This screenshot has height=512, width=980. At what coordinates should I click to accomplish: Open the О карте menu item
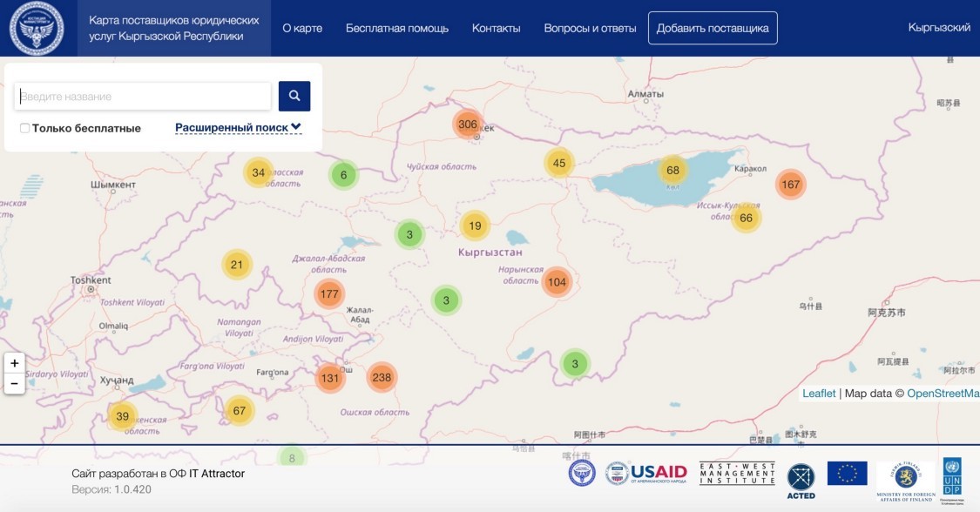303,28
